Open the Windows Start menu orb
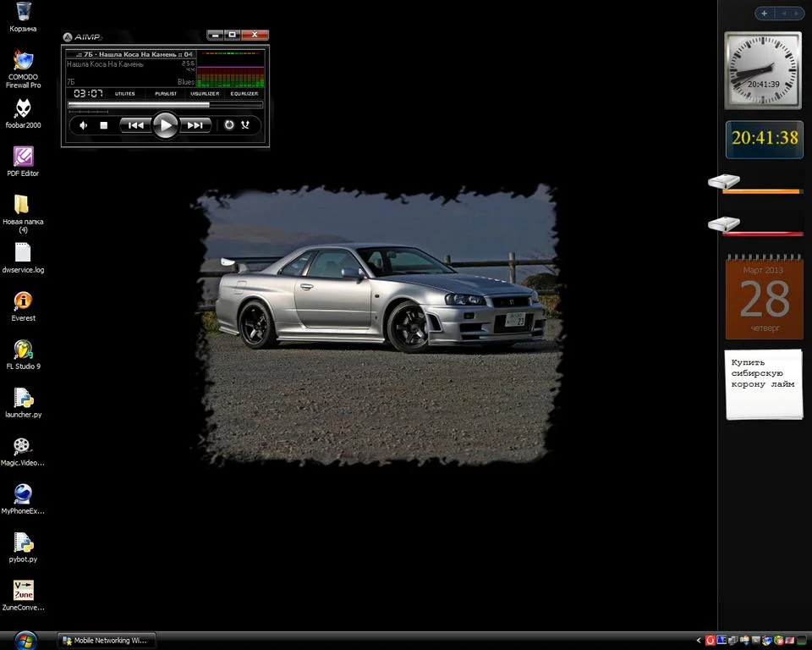The height and width of the screenshot is (650, 812). [25, 639]
